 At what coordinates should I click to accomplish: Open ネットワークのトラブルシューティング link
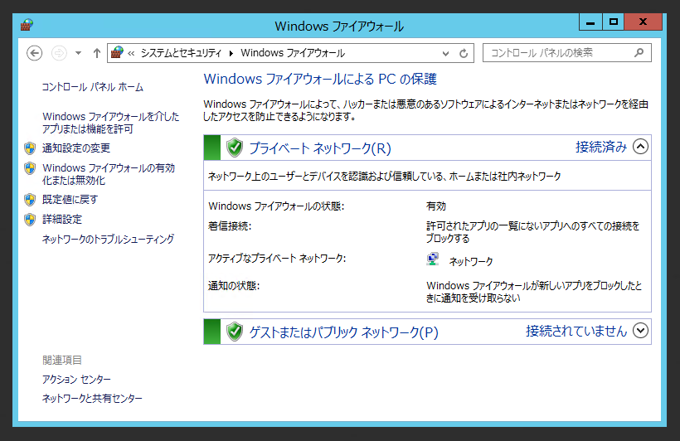(x=108, y=239)
